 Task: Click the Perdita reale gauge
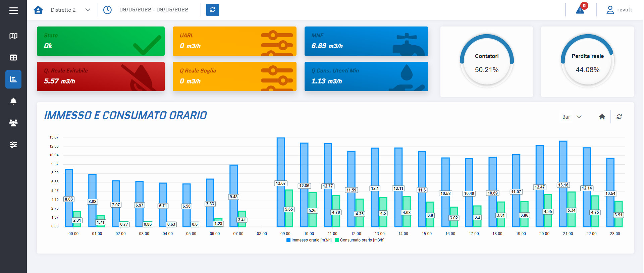(587, 62)
